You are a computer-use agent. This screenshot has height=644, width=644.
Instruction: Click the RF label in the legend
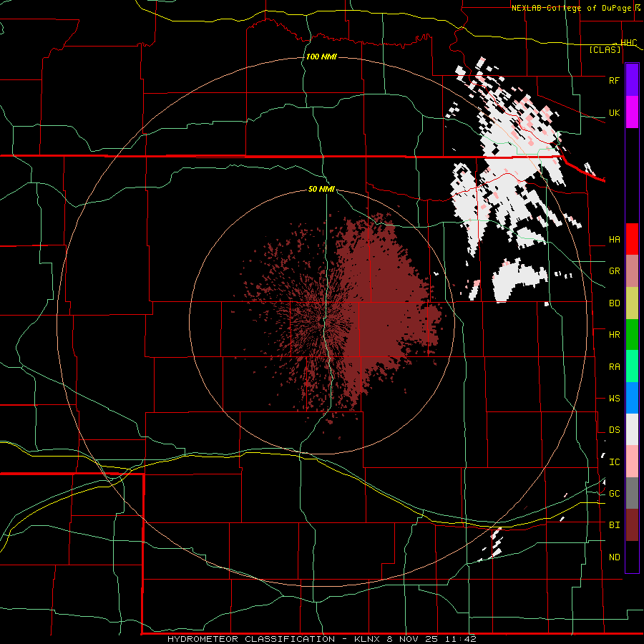pos(614,80)
